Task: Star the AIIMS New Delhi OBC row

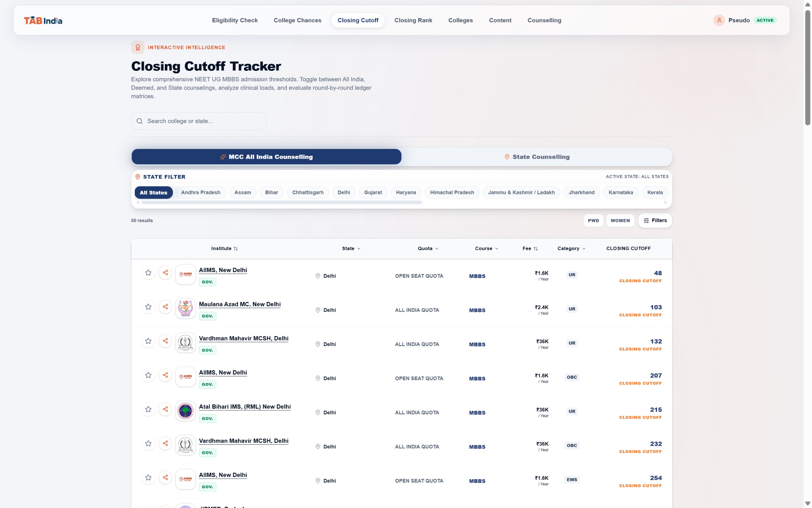Action: coord(148,375)
